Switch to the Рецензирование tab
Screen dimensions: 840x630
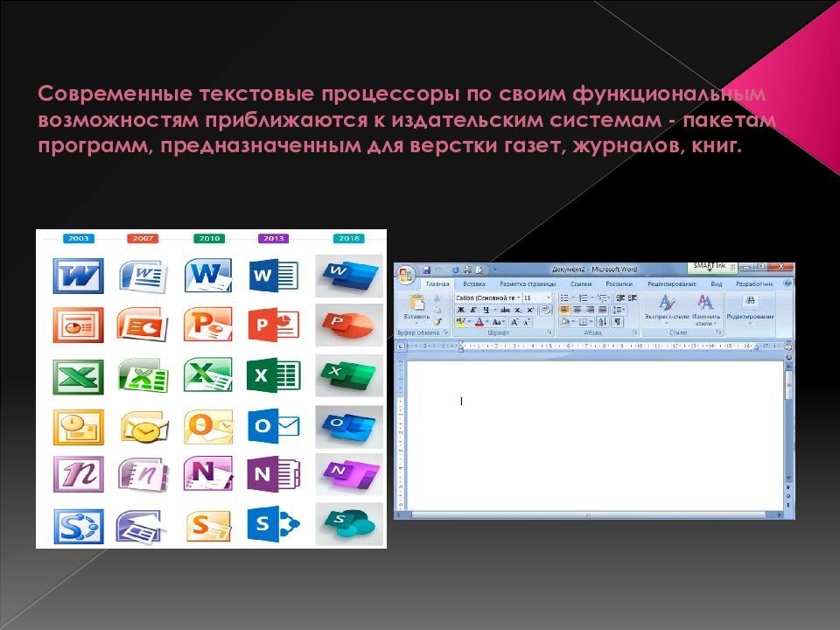pyautogui.click(x=672, y=283)
